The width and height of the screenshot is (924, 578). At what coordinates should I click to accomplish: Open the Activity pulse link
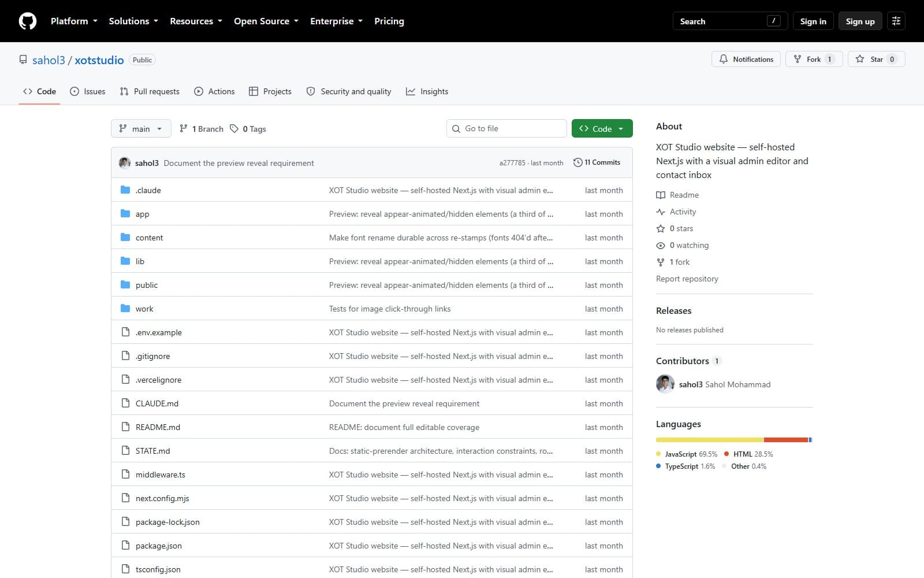point(676,212)
